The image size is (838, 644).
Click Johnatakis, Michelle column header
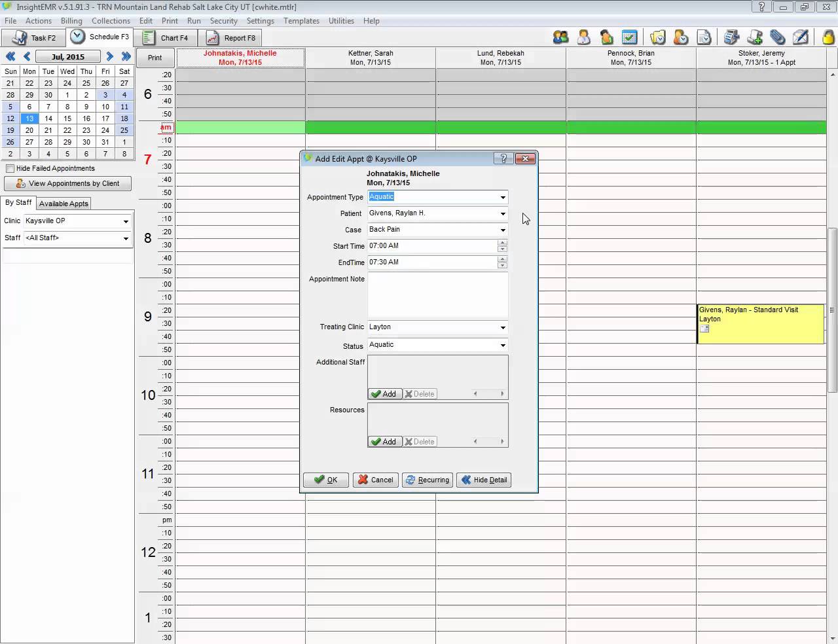point(240,58)
